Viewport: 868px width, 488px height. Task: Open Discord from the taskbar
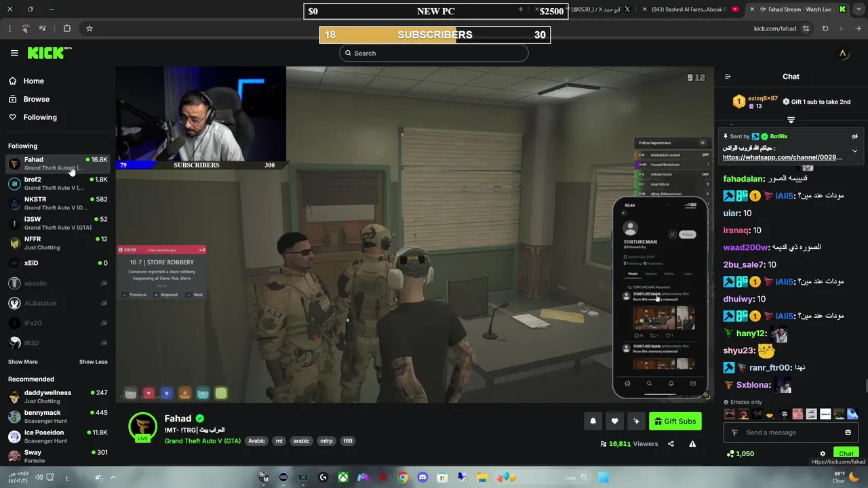point(422,477)
